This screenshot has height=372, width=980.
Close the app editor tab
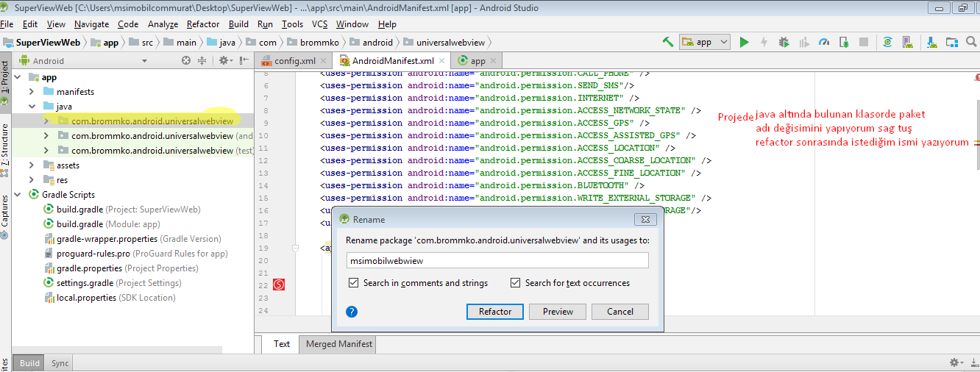493,62
